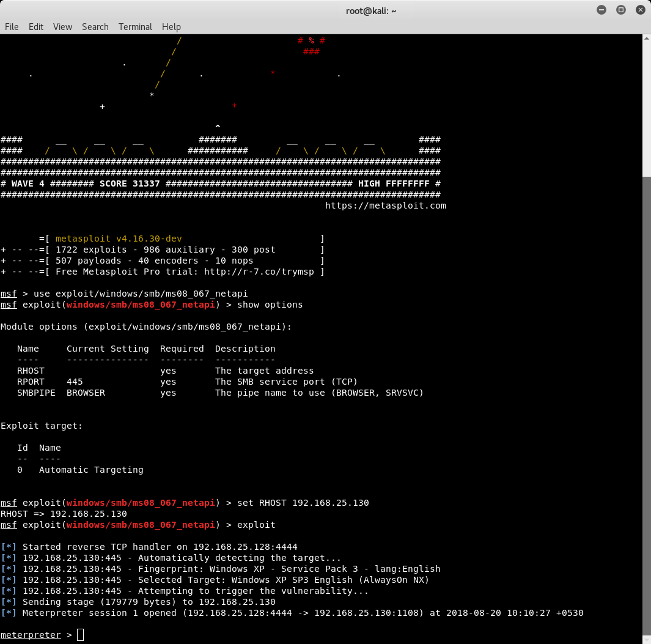Click the 'Automatic Targeting' entry
The image size is (651, 644).
(x=91, y=470)
